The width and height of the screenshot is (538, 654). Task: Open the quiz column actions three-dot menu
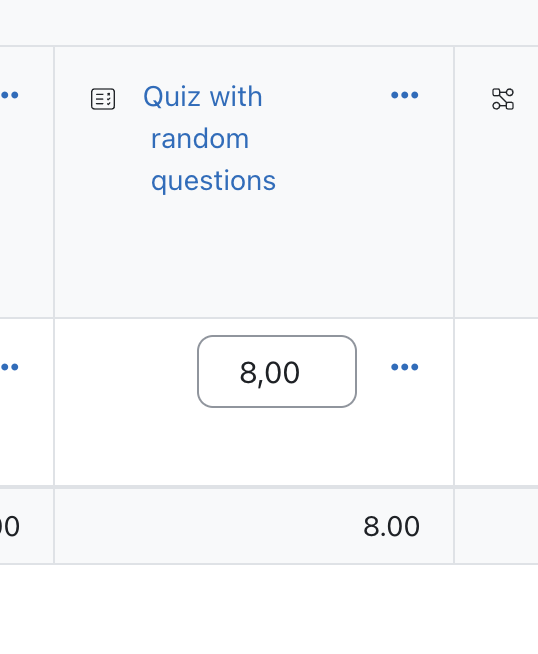[405, 96]
